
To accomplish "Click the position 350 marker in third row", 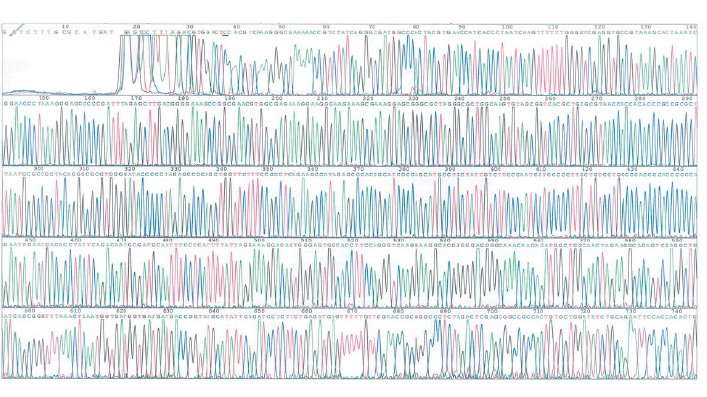I will (267, 169).
